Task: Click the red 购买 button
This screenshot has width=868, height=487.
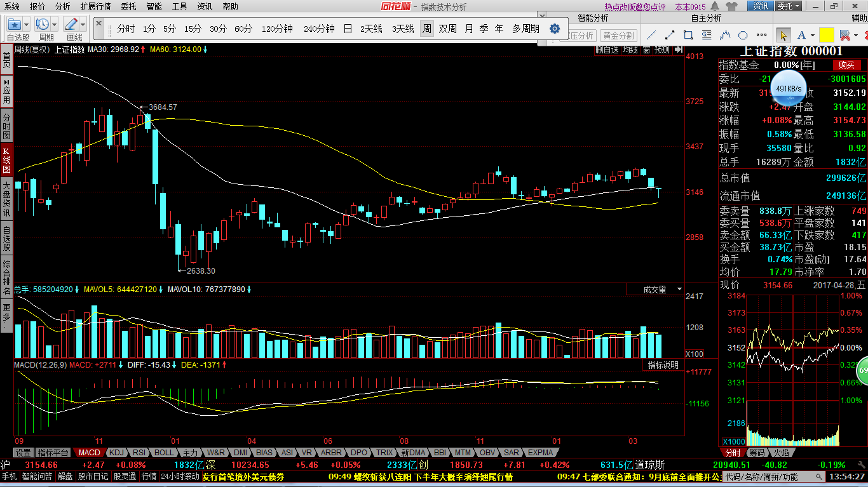Action: (846, 65)
